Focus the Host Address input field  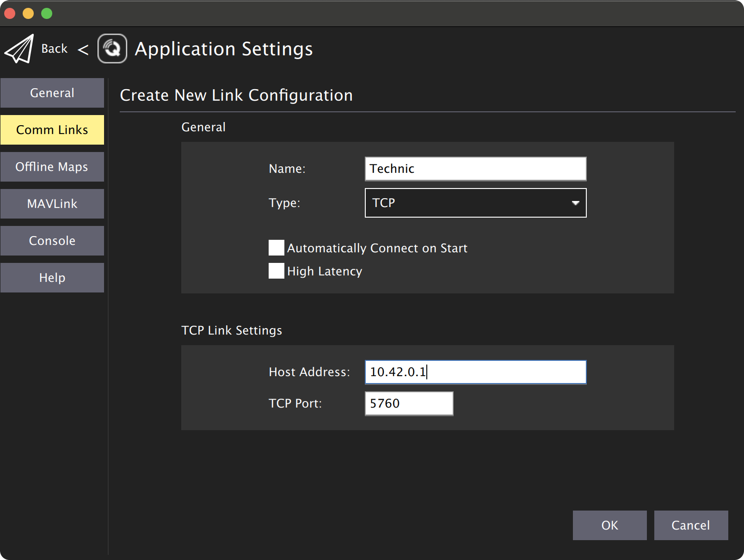coord(475,372)
